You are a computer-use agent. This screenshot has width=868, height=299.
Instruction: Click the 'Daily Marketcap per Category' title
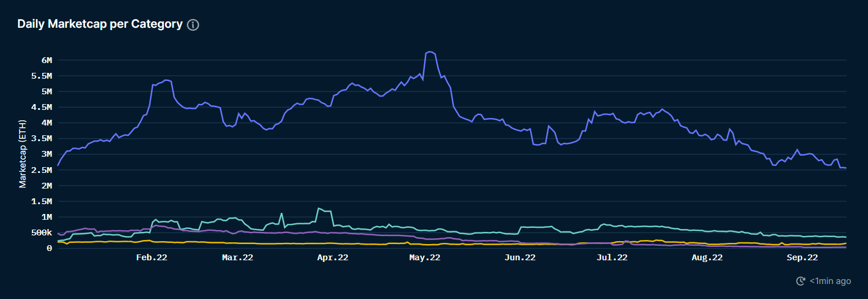click(x=100, y=24)
